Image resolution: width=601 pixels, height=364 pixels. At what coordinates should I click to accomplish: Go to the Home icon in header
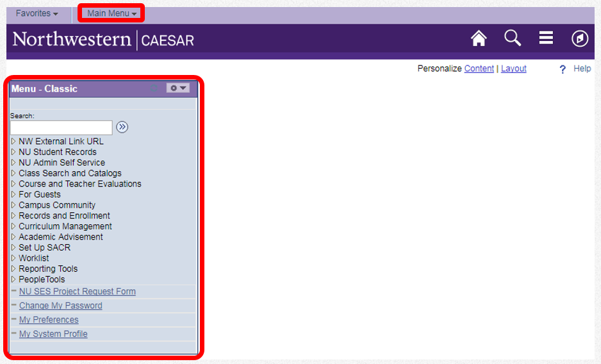479,38
